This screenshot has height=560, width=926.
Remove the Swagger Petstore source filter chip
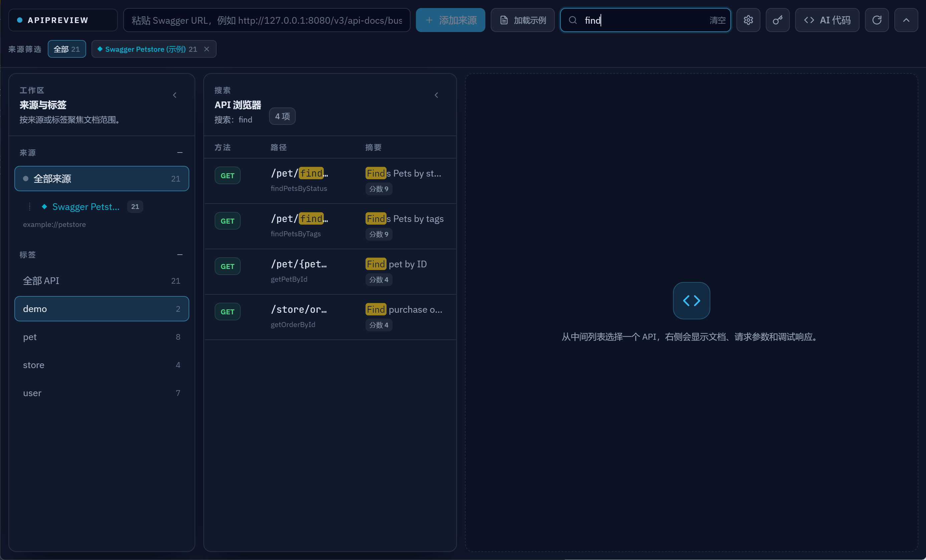(x=207, y=49)
